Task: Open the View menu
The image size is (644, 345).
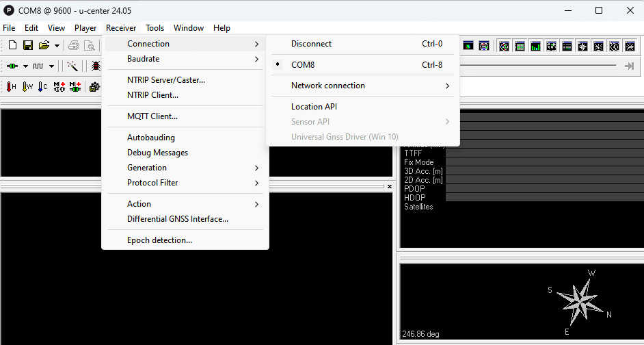Action: (x=56, y=28)
